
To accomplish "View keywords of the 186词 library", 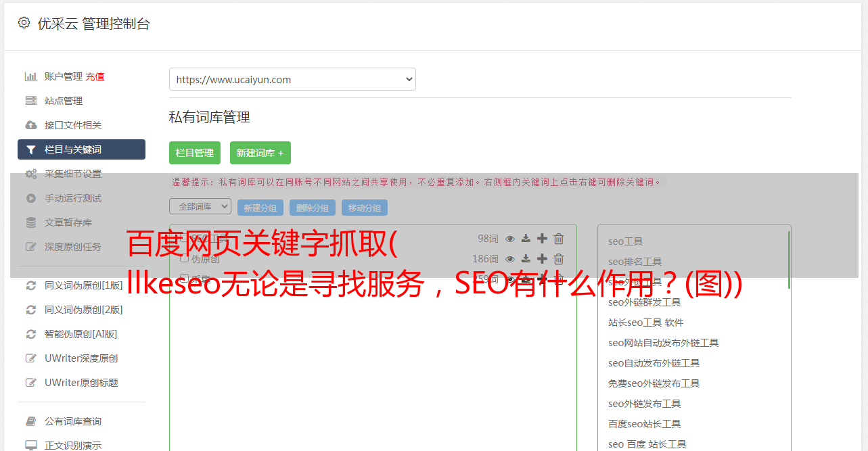I will [510, 259].
